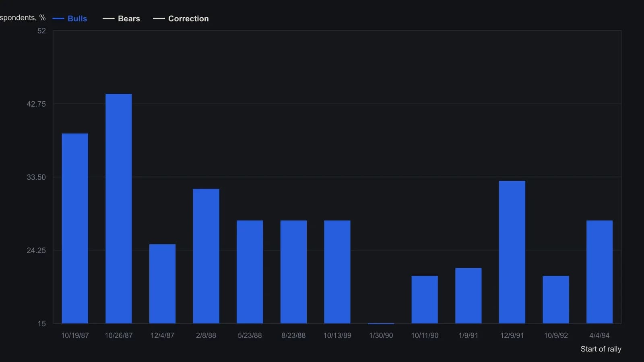Toggle the Bears series in legend

point(121,19)
